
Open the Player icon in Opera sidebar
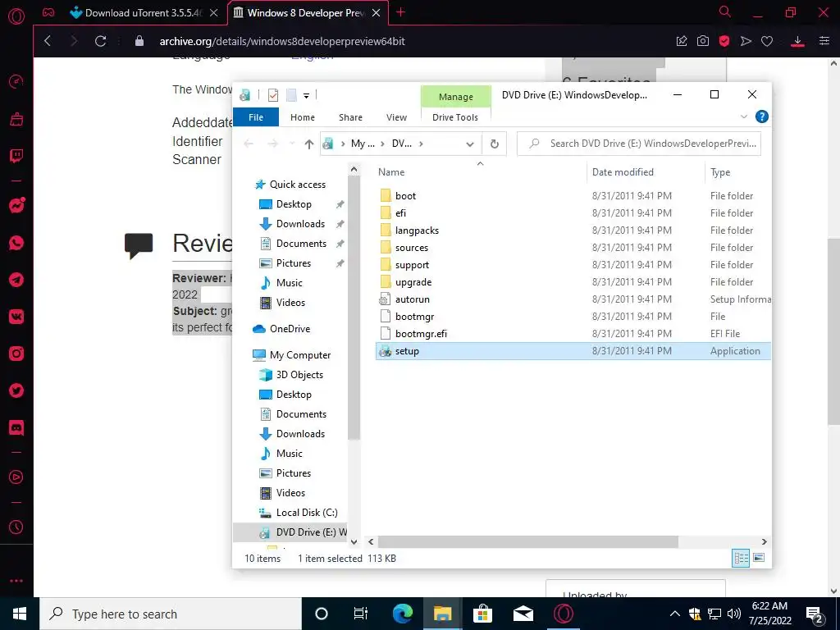tap(16, 477)
